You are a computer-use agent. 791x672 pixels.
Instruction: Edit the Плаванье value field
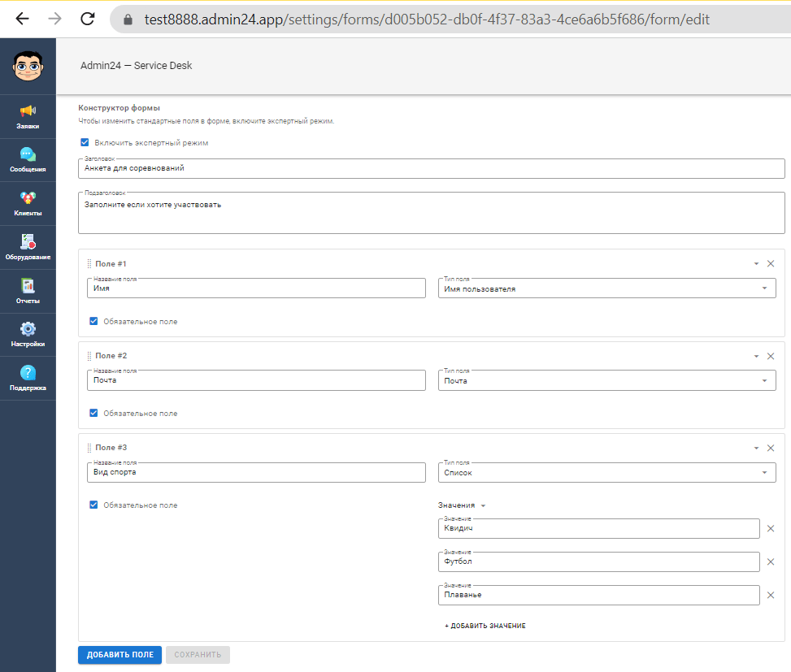tap(599, 595)
